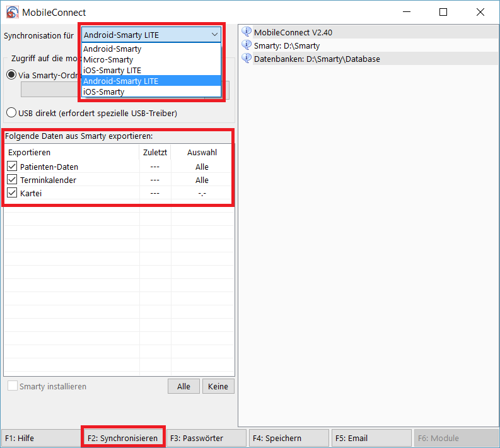Viewport: 500px width, 448px height.
Task: Select USB direkt radio button
Action: (x=11, y=113)
